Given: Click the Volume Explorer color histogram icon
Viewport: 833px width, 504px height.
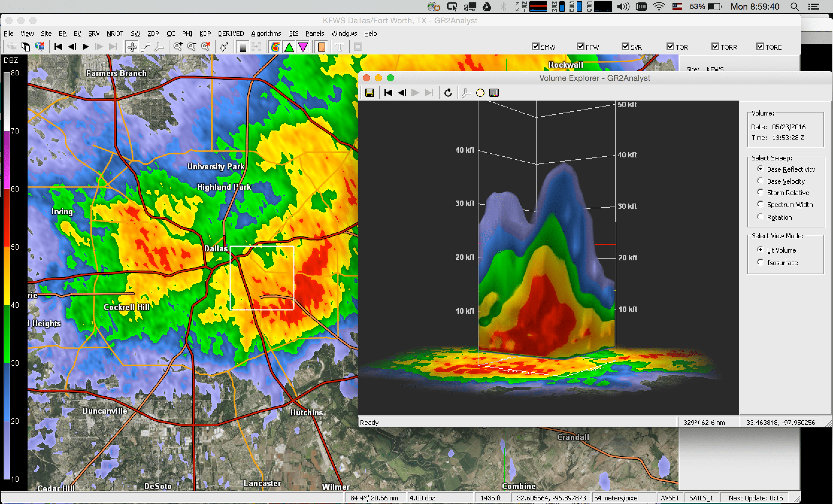Looking at the screenshot, I should (494, 93).
